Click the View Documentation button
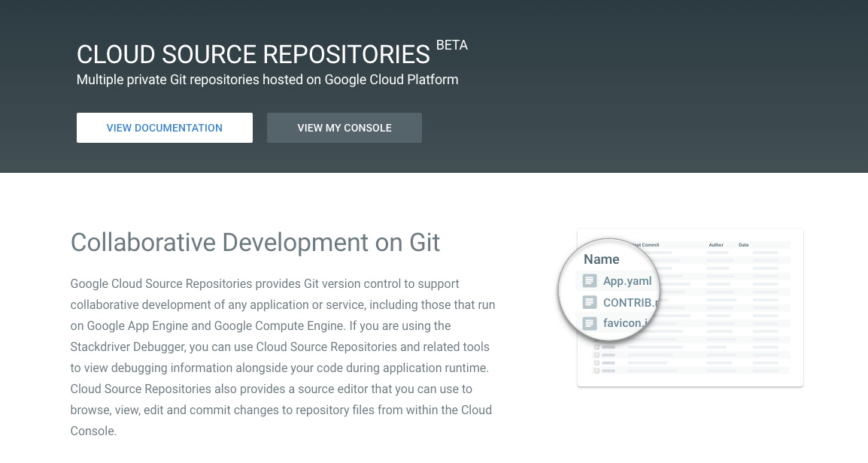Viewport: 868px width, 463px height. pos(165,128)
